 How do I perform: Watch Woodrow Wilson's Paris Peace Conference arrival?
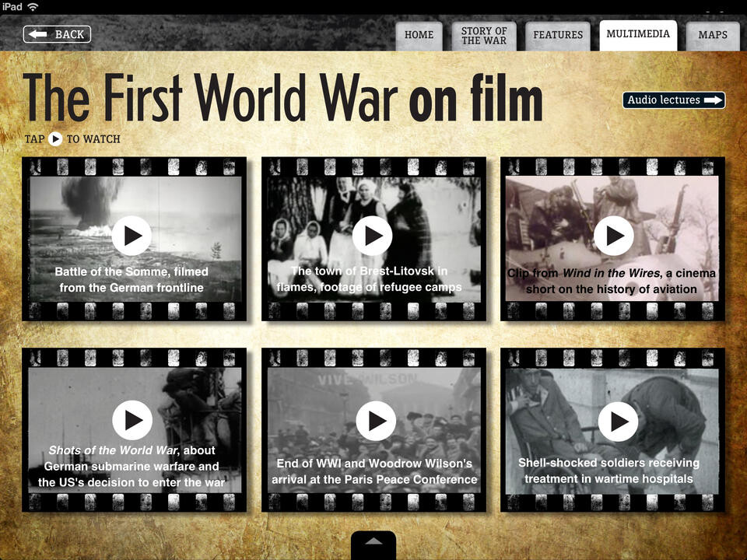click(374, 420)
